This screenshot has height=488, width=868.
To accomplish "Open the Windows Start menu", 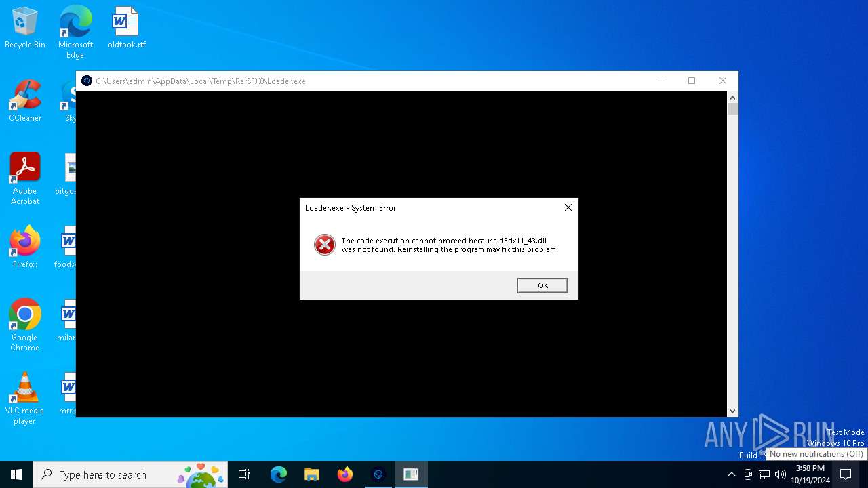I will click(16, 474).
